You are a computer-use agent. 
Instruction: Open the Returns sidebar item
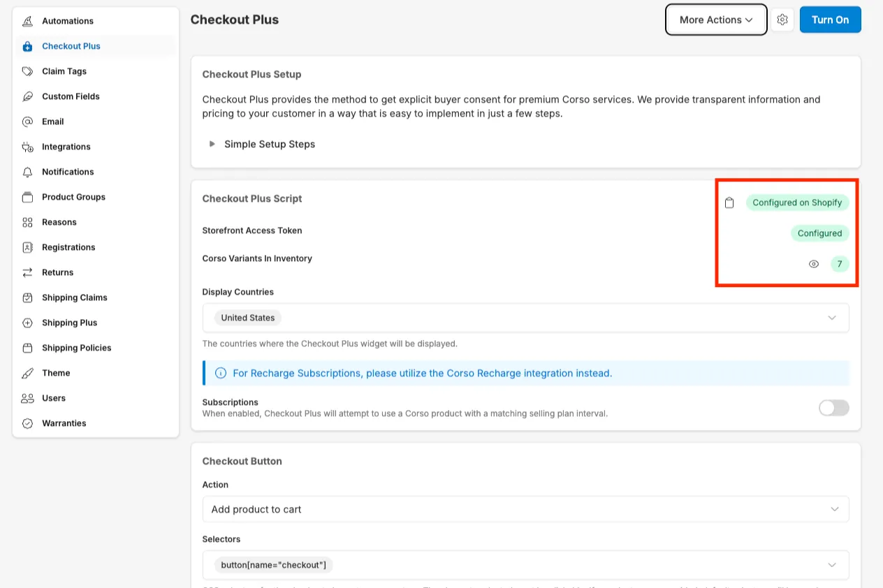tap(57, 272)
